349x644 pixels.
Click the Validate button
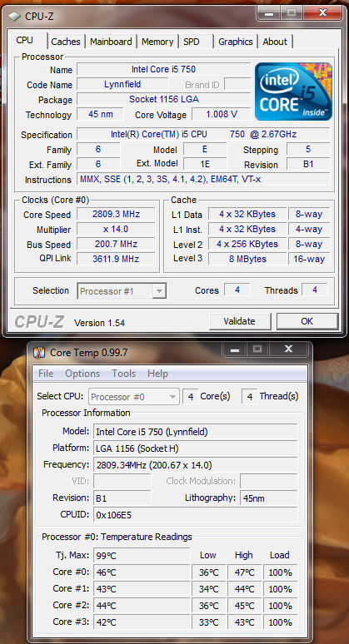240,321
